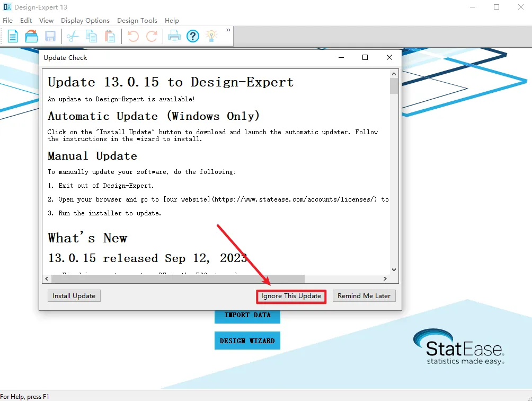This screenshot has width=532, height=401.
Task: Click the Ignore This Update button
Action: (x=291, y=296)
